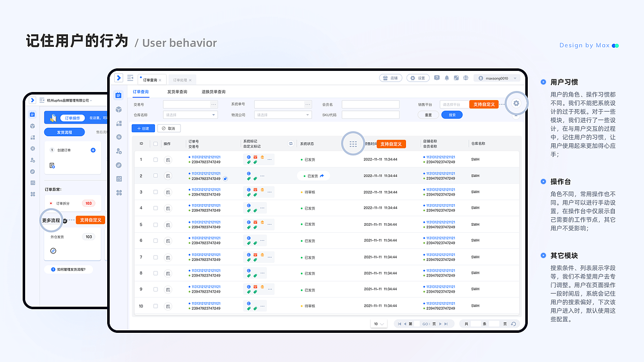Click the ellipsis button in 系统单号 field
Image resolution: width=644 pixels, height=362 pixels.
[x=308, y=105]
